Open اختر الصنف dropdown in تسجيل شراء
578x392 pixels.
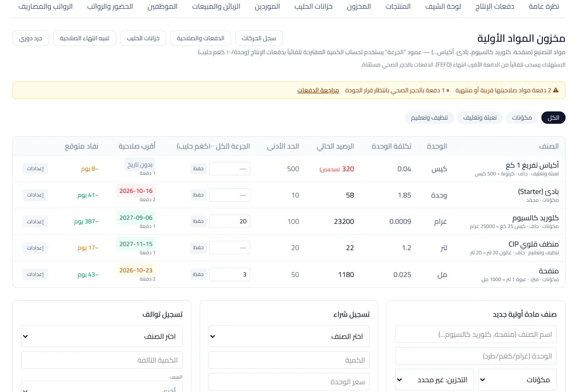pyautogui.click(x=288, y=336)
